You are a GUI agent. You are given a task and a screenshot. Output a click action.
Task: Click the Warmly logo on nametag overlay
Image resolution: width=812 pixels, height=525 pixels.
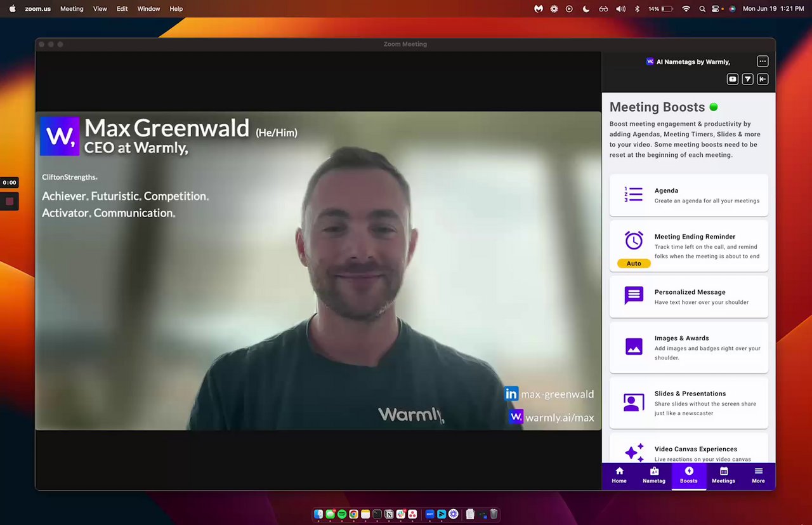60,136
